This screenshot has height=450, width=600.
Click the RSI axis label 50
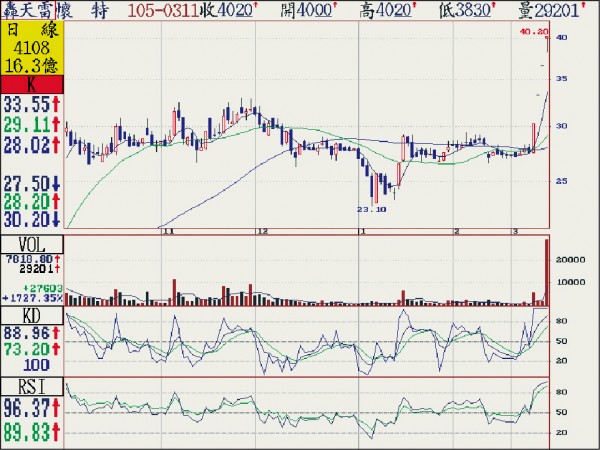pyautogui.click(x=561, y=412)
